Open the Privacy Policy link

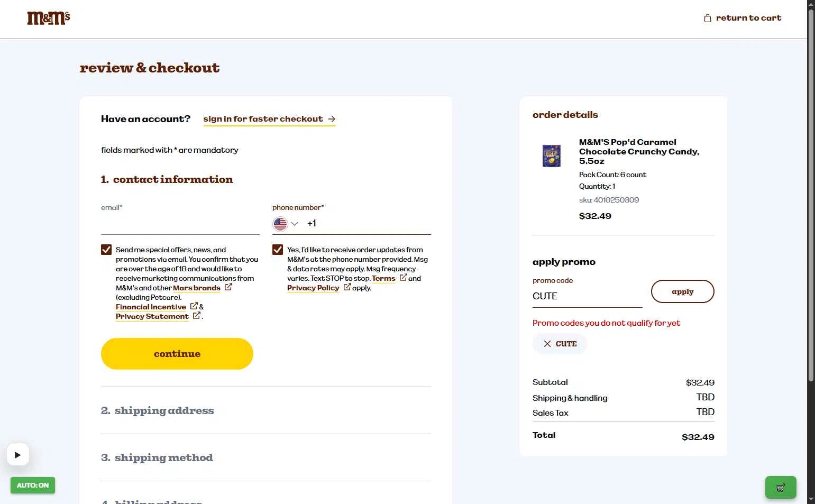[x=313, y=288]
